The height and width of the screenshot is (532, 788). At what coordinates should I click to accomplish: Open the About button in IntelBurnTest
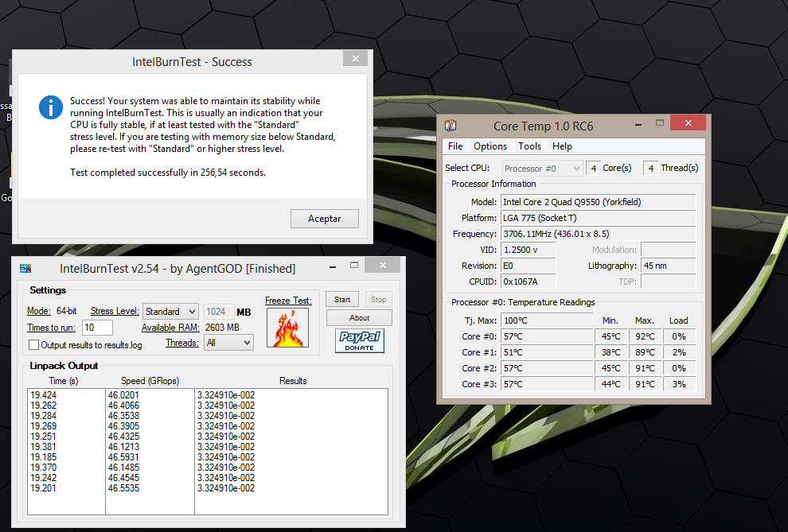pyautogui.click(x=359, y=318)
